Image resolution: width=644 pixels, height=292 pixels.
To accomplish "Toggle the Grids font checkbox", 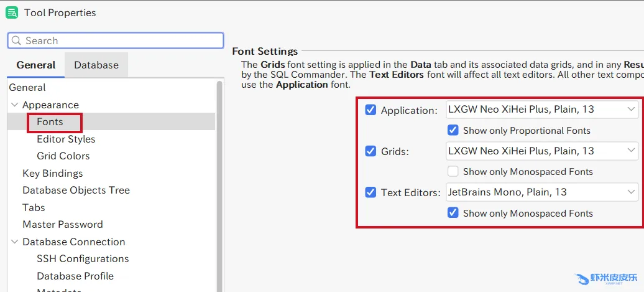I will pyautogui.click(x=370, y=151).
